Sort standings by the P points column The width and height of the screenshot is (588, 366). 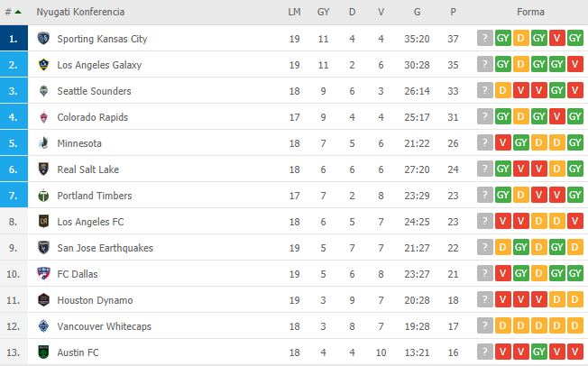click(x=453, y=13)
